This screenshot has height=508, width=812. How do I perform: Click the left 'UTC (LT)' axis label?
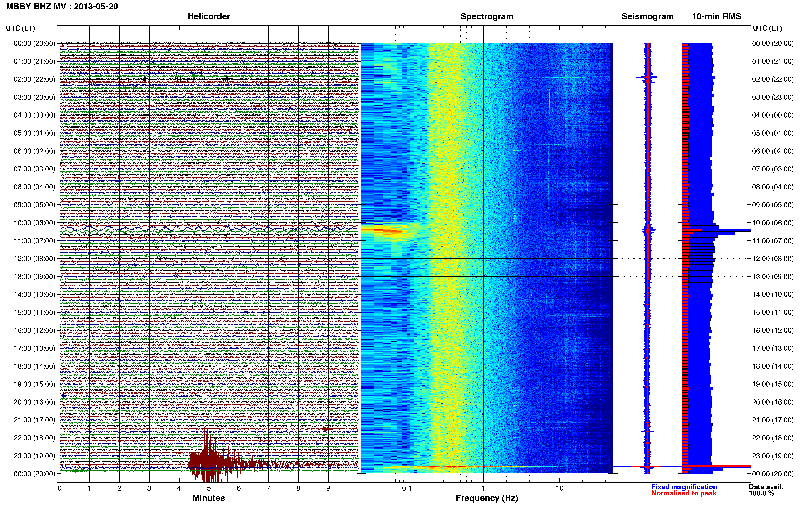pos(21,28)
